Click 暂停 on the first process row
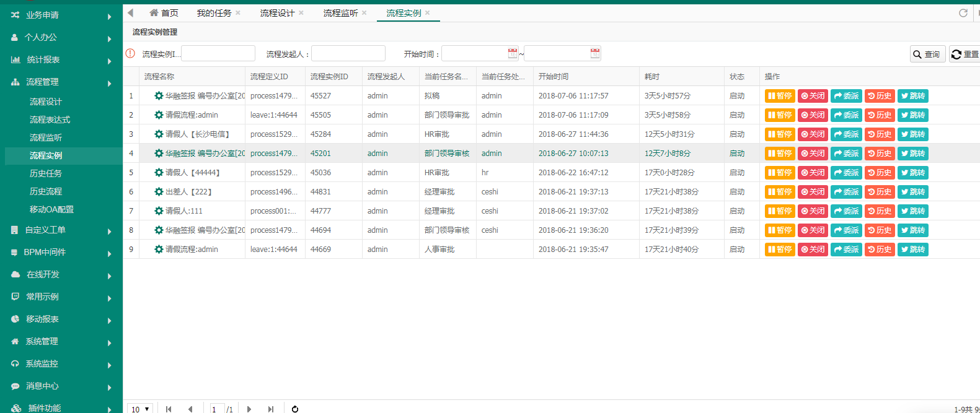The width and height of the screenshot is (980, 413). [780, 96]
